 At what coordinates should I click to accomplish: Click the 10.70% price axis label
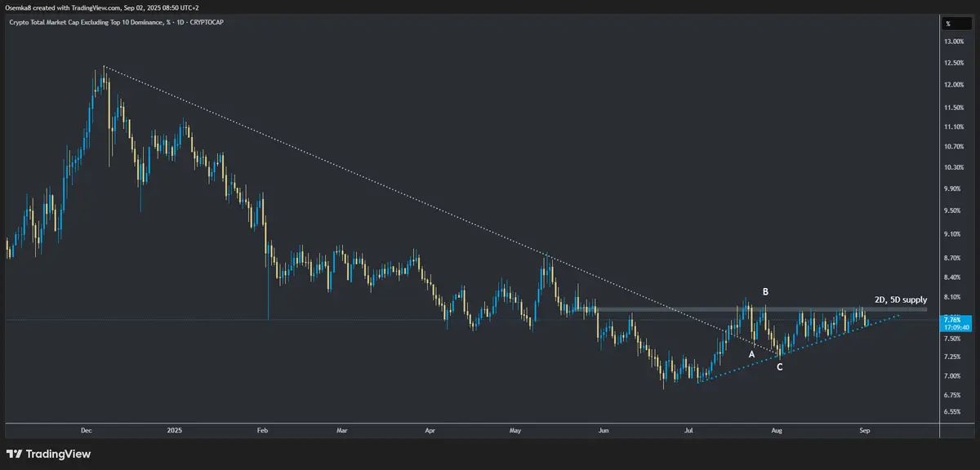tap(954, 147)
